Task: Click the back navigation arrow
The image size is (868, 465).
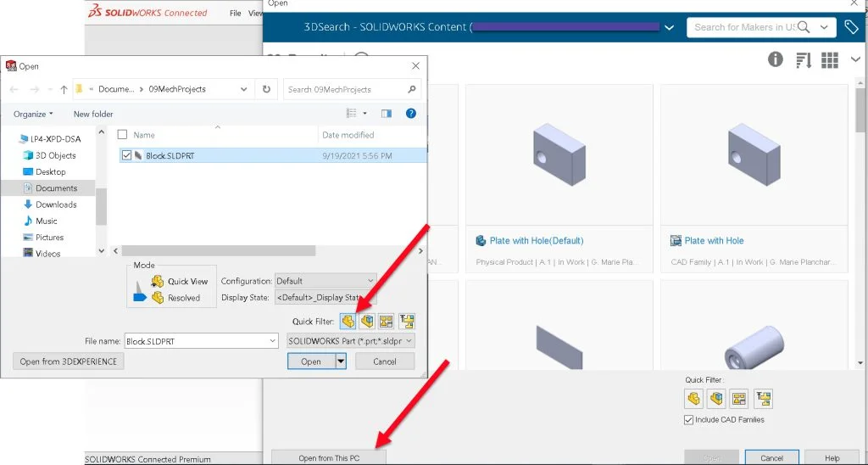Action: [x=14, y=89]
